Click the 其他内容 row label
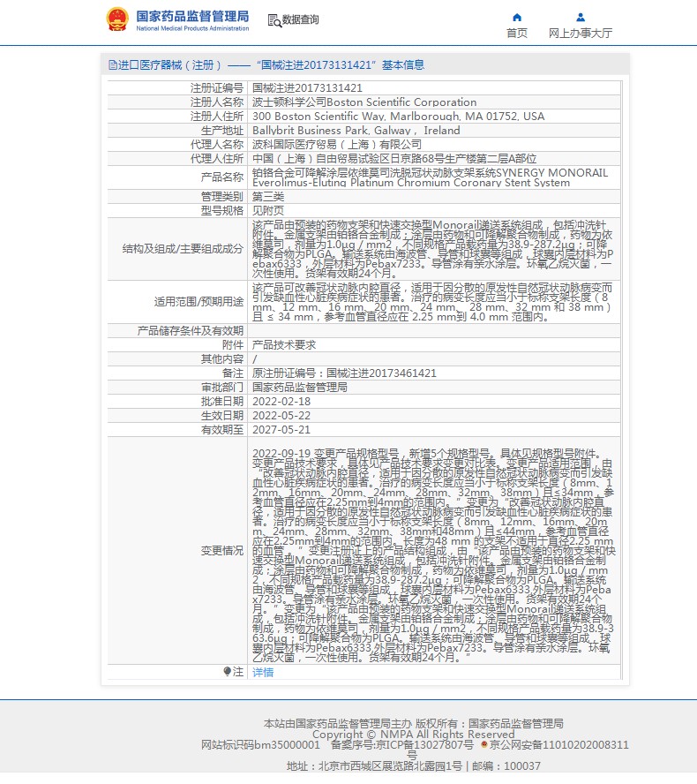The height and width of the screenshot is (784, 697). point(222,359)
